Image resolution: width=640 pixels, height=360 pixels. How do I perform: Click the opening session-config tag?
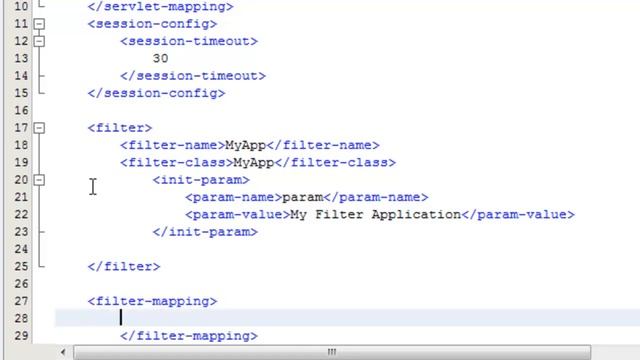point(152,24)
